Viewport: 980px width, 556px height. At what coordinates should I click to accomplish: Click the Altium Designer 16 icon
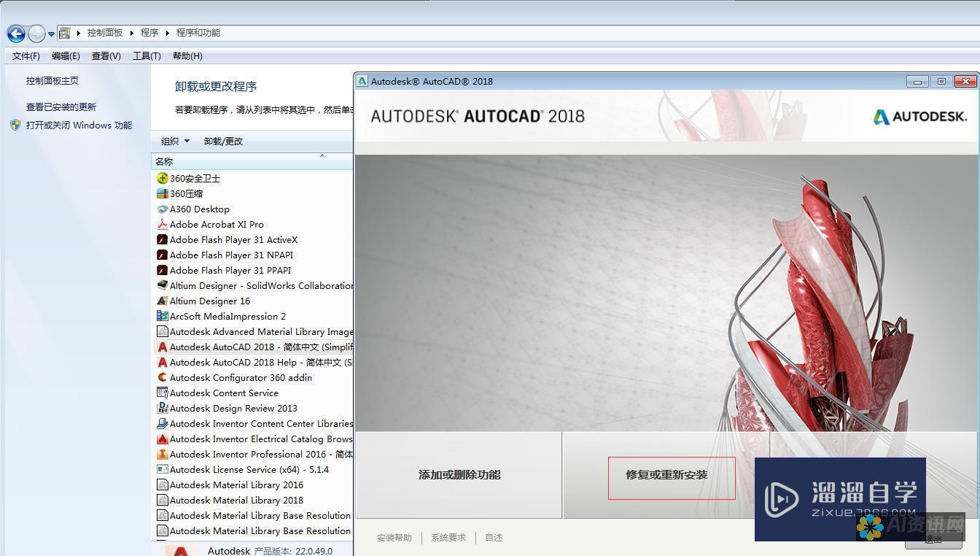(x=162, y=301)
